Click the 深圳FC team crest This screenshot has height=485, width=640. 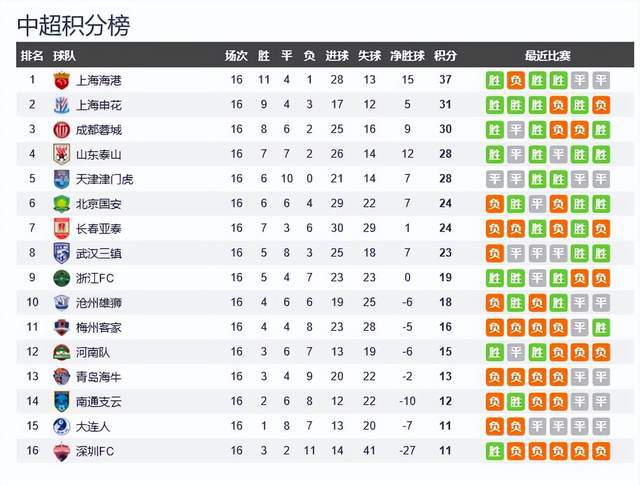tap(62, 451)
